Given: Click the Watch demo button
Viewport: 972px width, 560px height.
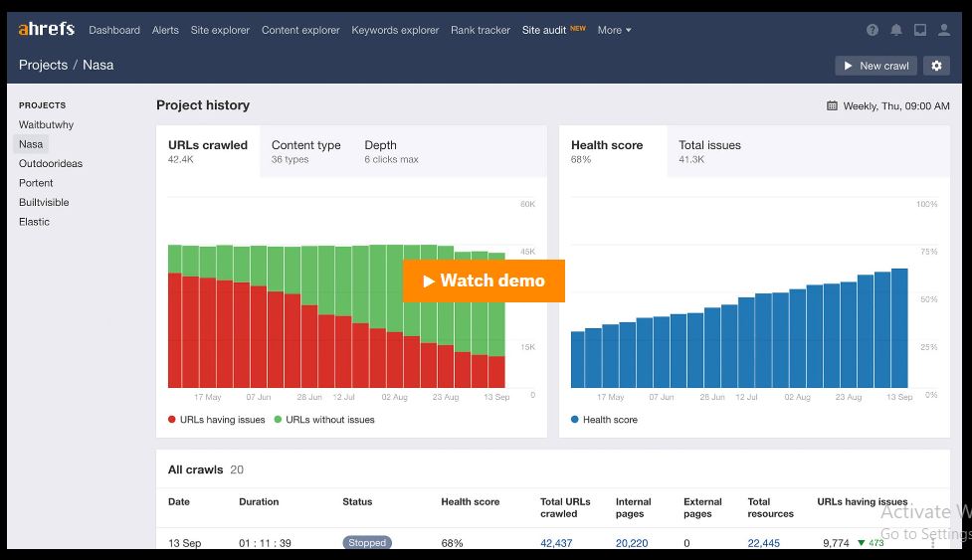Looking at the screenshot, I should [484, 280].
